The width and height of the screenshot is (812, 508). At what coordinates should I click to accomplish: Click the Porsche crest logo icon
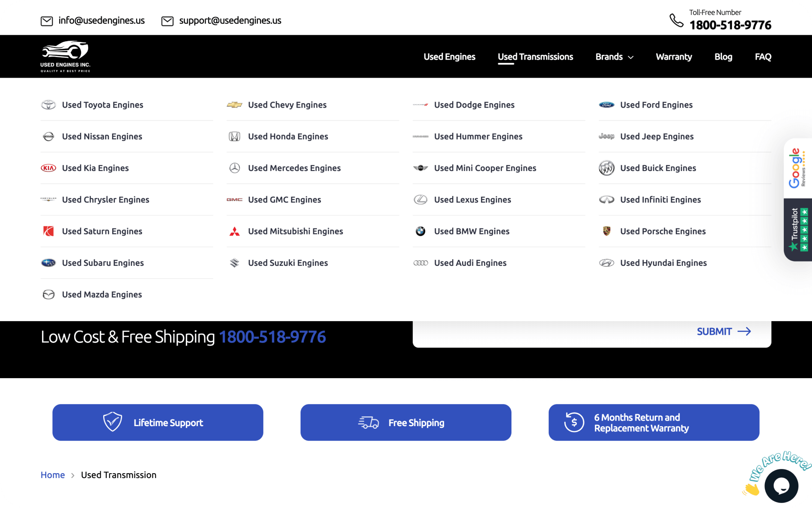606,231
